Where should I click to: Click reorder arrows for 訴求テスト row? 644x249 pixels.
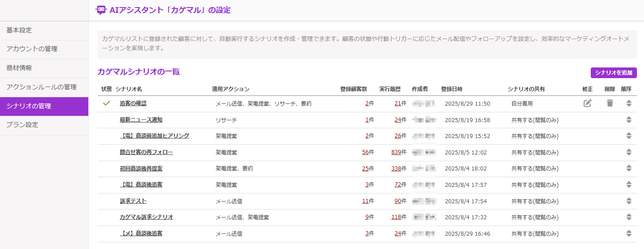click(629, 201)
